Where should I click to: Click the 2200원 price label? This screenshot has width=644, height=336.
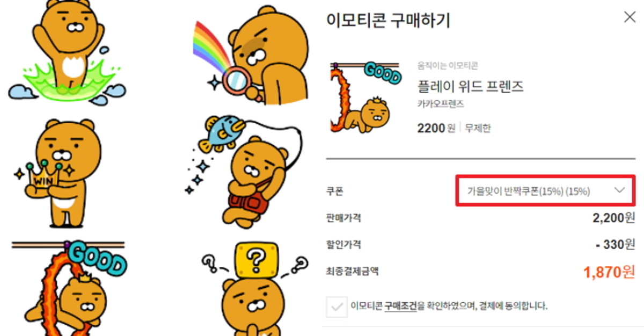[x=436, y=128]
